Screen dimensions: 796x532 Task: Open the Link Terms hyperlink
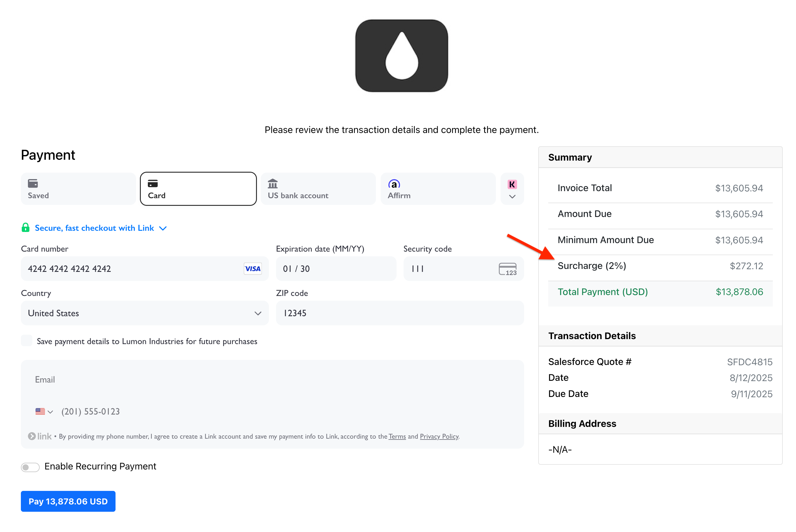pyautogui.click(x=397, y=437)
